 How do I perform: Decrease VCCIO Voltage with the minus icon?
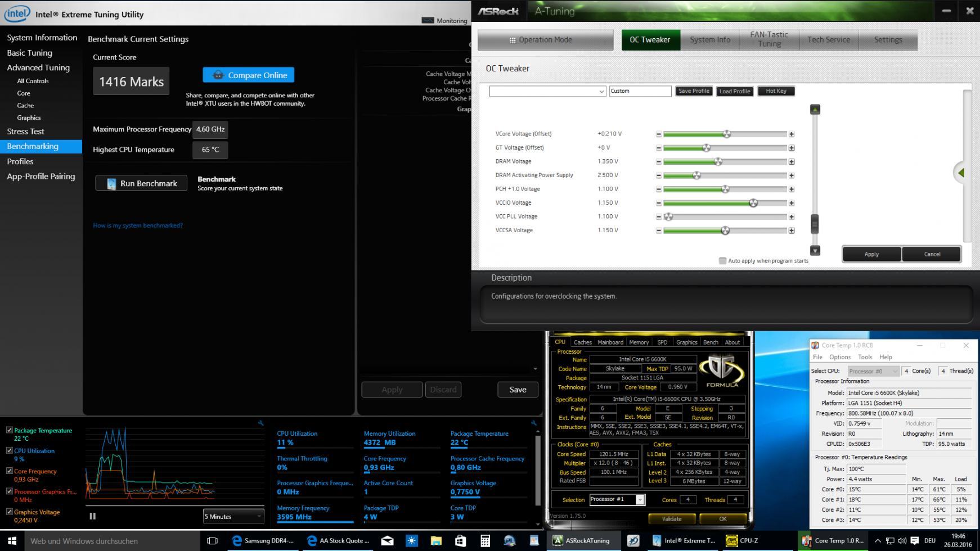[659, 203]
